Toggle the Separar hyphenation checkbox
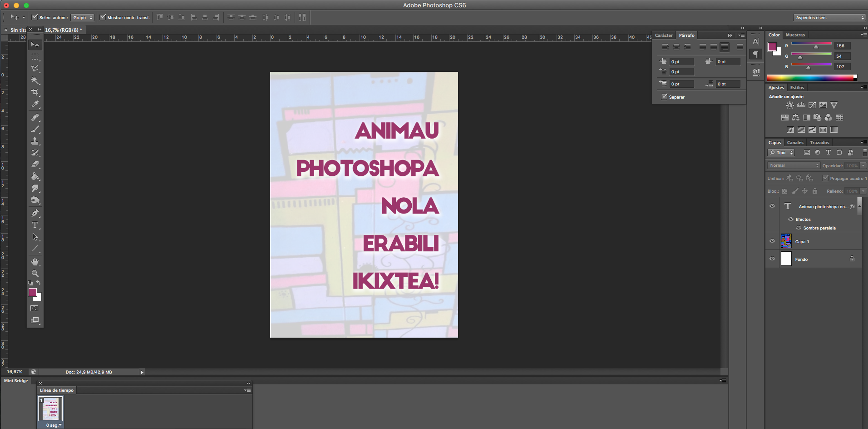868x429 pixels. click(x=664, y=97)
